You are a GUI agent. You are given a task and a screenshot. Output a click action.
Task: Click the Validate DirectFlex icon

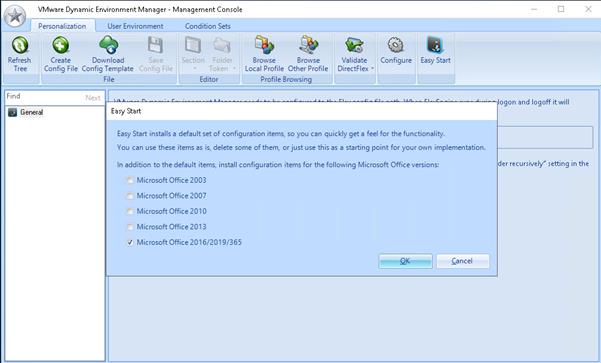[x=354, y=45]
